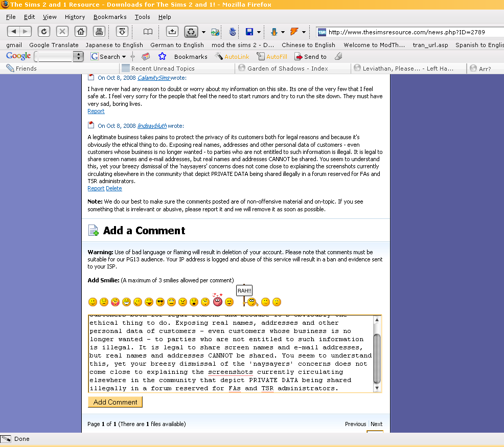Viewport: 504px width, 447px height.
Task: Click the AutoLink toolbar button
Action: [x=233, y=57]
